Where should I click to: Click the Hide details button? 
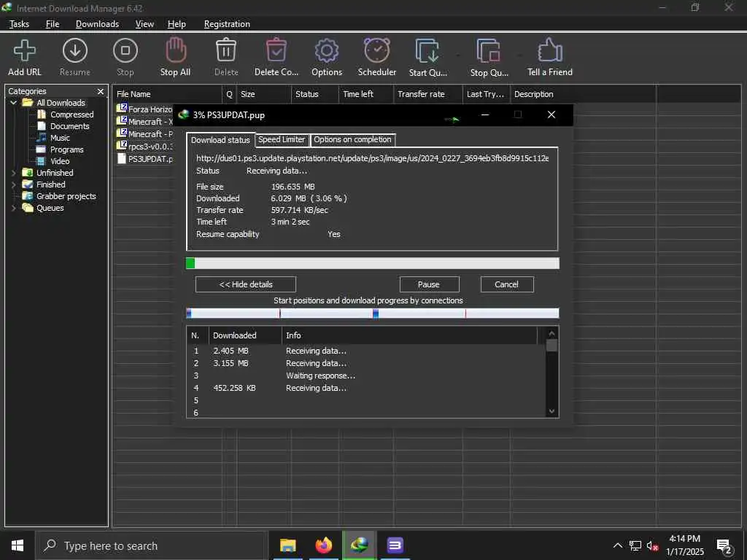click(246, 284)
